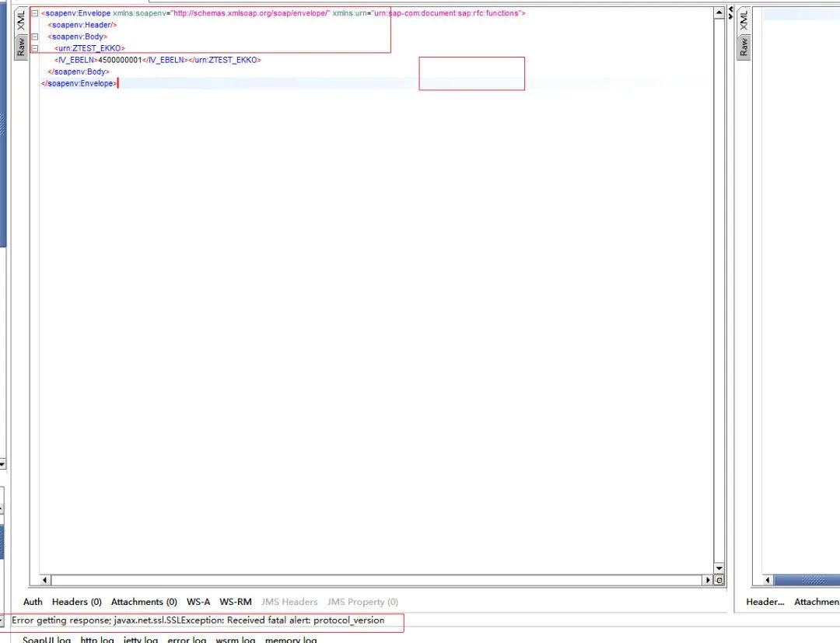Open the WS-A tab
Viewport: 840px width, 643px height.
198,602
